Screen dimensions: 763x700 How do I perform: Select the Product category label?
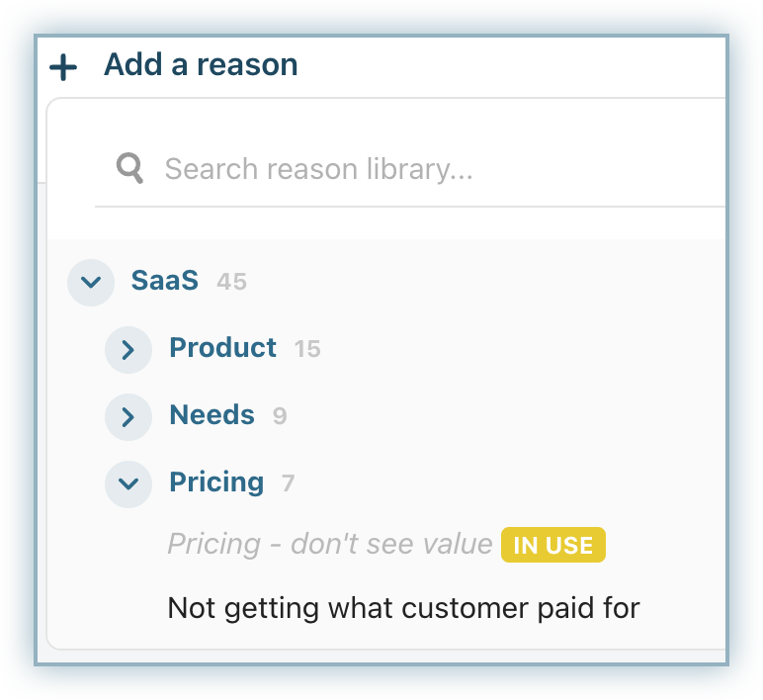[x=222, y=348]
